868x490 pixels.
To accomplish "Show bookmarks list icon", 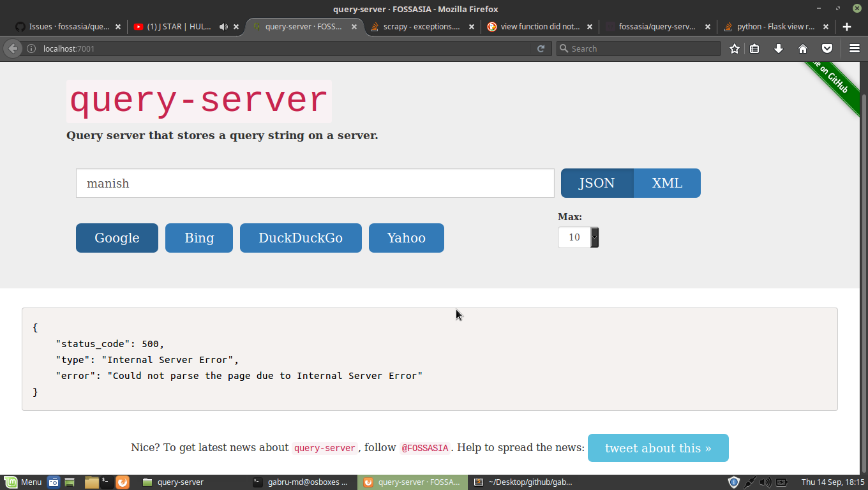I will (x=754, y=48).
